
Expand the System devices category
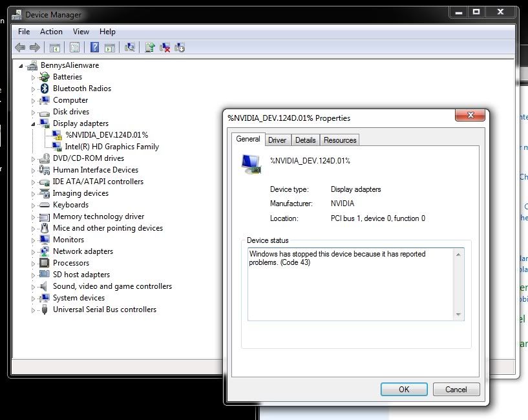coord(33,299)
